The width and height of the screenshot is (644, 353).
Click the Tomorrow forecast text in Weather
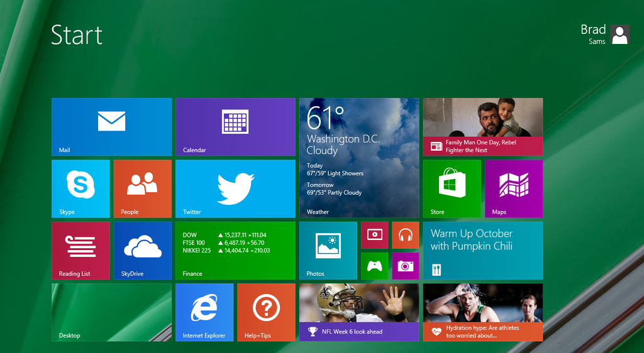pos(335,188)
